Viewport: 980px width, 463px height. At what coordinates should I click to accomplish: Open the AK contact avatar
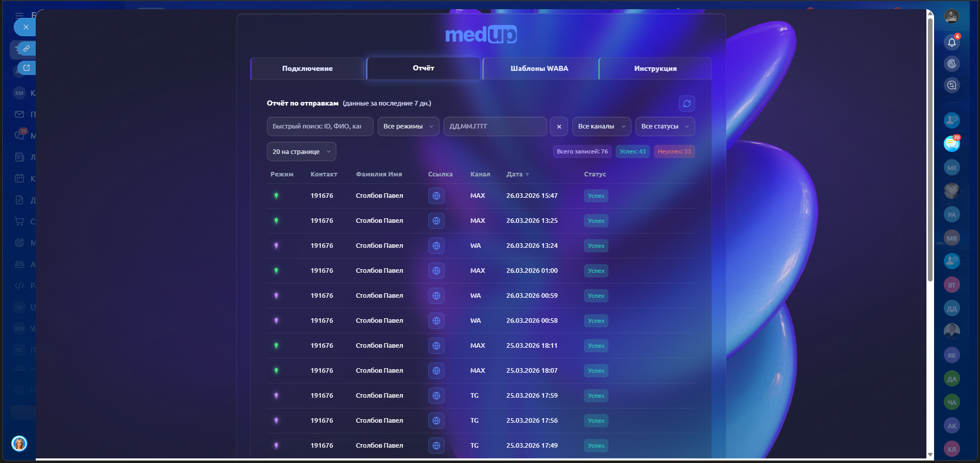[952, 426]
